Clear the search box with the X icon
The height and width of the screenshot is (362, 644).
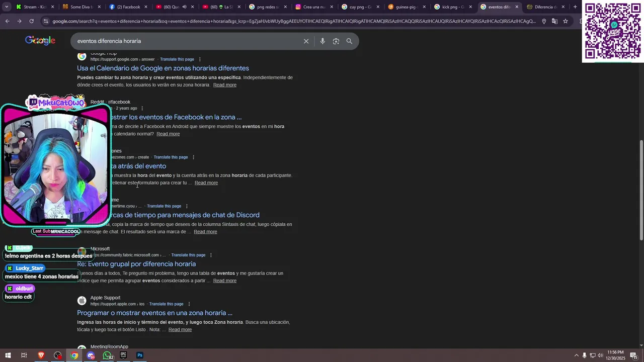306,41
